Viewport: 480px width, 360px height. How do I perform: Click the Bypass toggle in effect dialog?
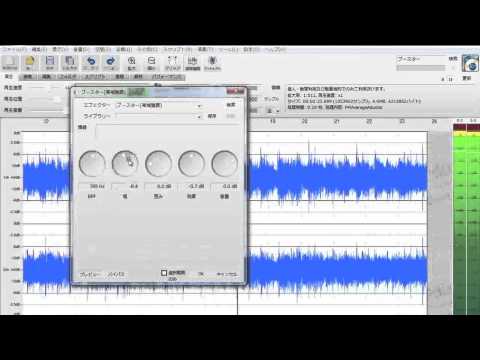(116, 274)
